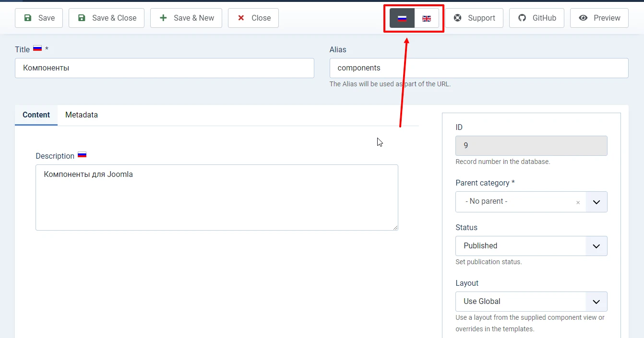Click the Save & New button

click(186, 18)
